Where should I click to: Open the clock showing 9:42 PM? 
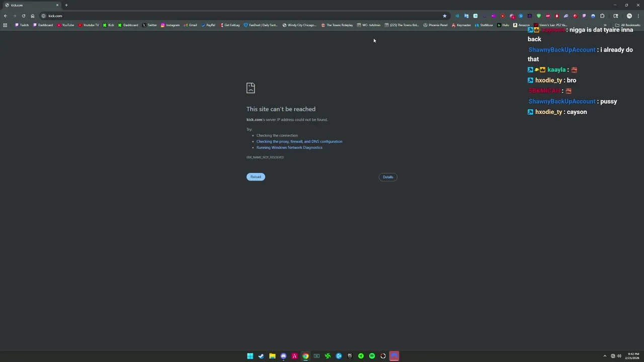(x=632, y=356)
